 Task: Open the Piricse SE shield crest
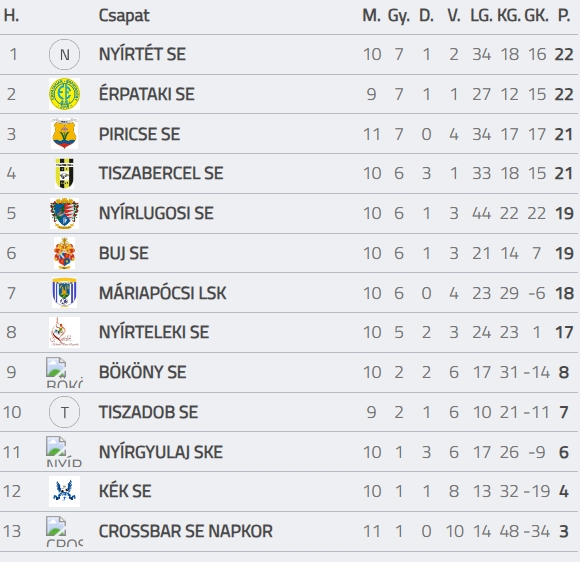(64, 134)
